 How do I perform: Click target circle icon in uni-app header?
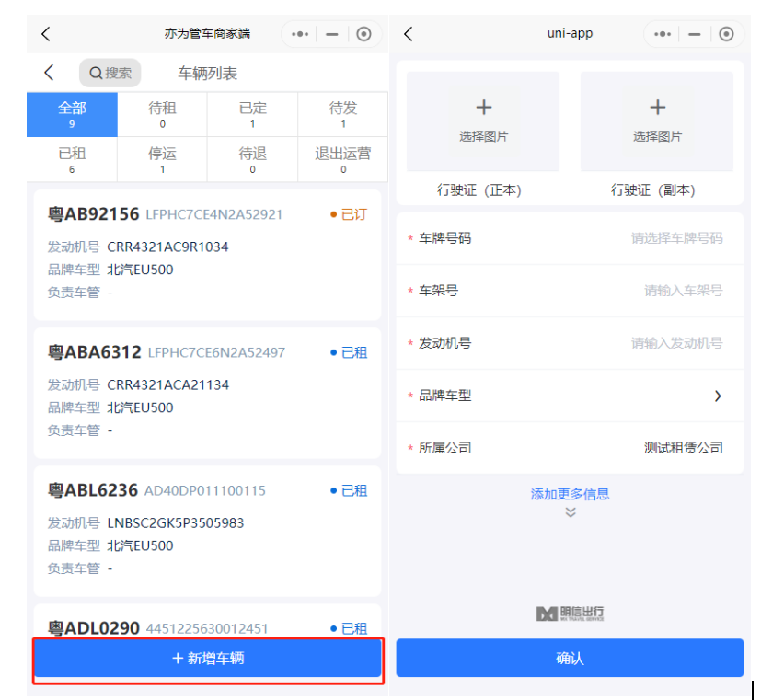[x=726, y=34]
